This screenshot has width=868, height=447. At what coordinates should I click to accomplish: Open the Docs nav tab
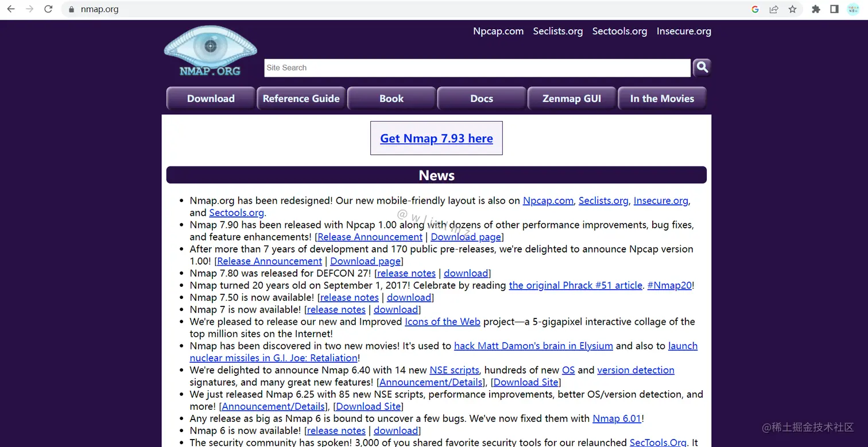482,98
